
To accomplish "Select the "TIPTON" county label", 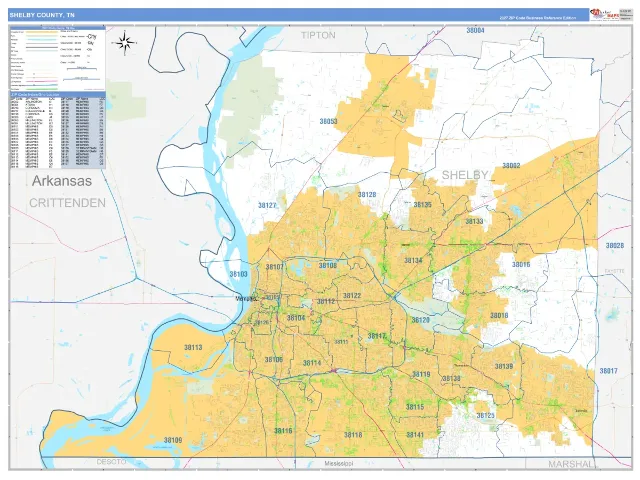I will coord(318,36).
